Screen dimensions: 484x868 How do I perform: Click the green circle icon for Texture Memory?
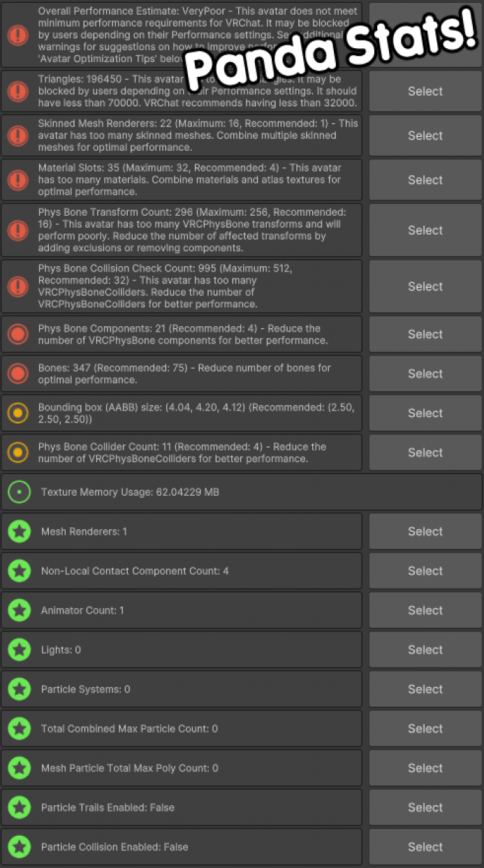tap(19, 492)
